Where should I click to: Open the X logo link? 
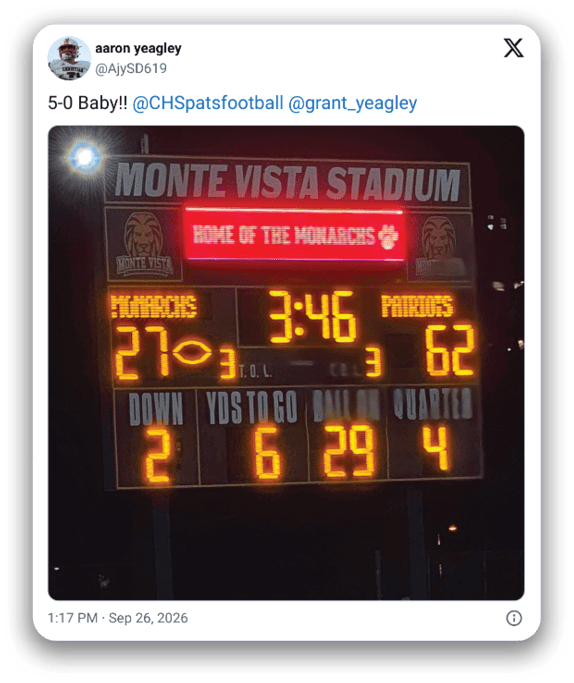point(513,48)
